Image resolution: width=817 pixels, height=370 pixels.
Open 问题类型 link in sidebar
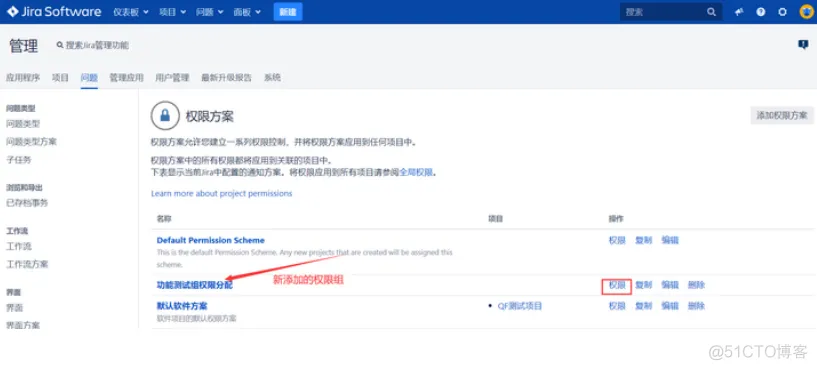tap(23, 124)
